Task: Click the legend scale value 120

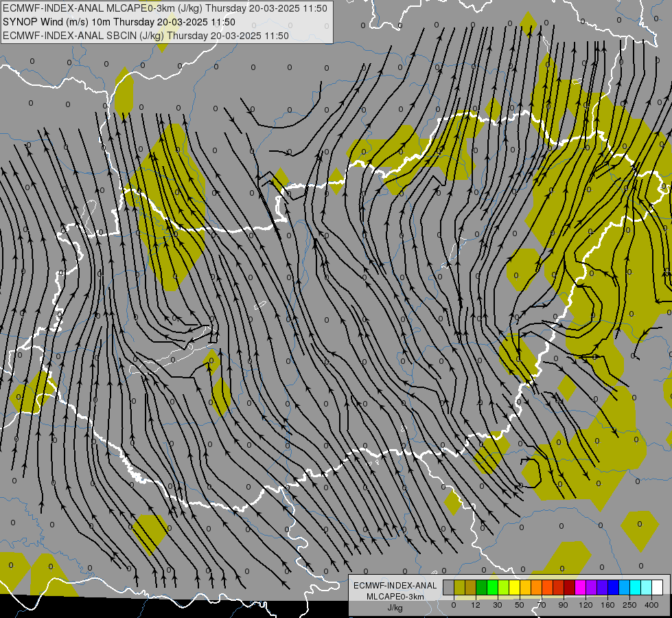Action: (586, 605)
